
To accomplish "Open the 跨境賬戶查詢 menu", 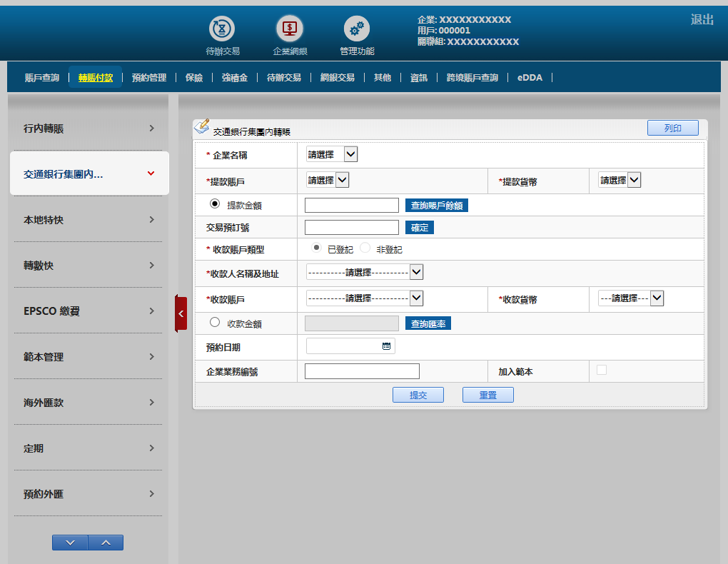I will (472, 78).
